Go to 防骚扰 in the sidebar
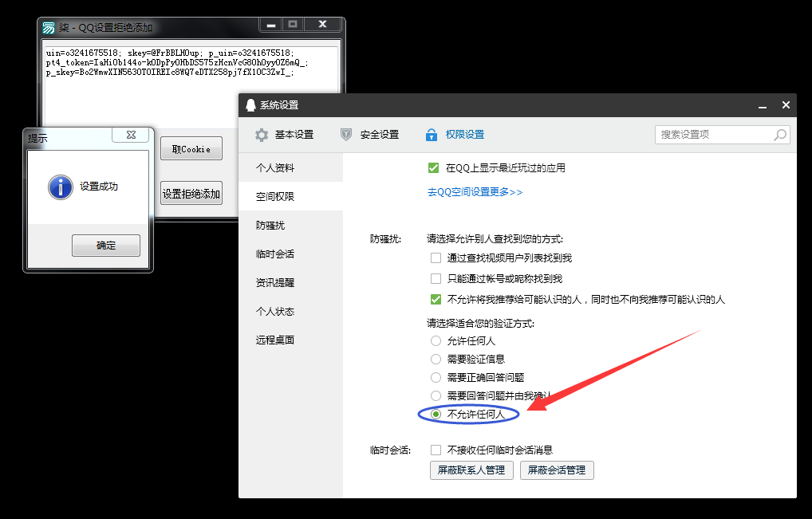Image resolution: width=812 pixels, height=519 pixels. pos(290,225)
